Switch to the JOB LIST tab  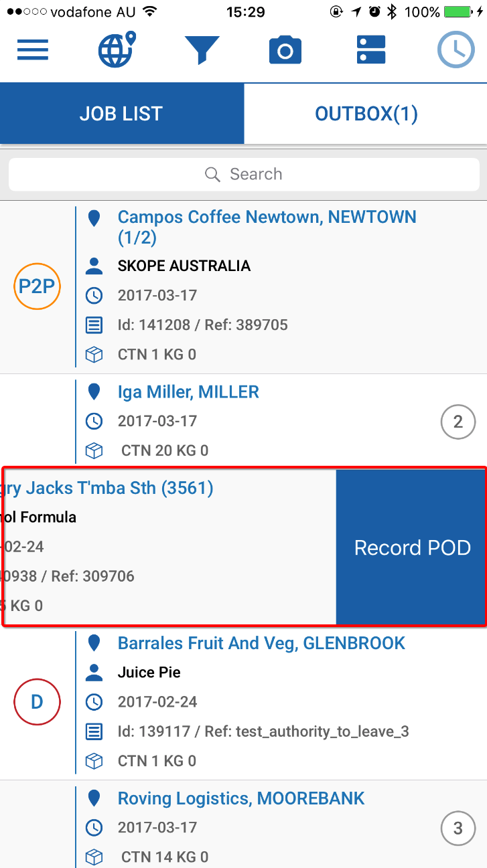[121, 114]
